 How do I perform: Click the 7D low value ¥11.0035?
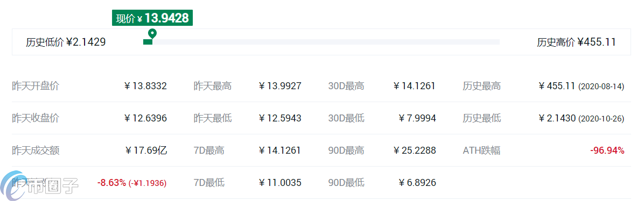point(280,183)
